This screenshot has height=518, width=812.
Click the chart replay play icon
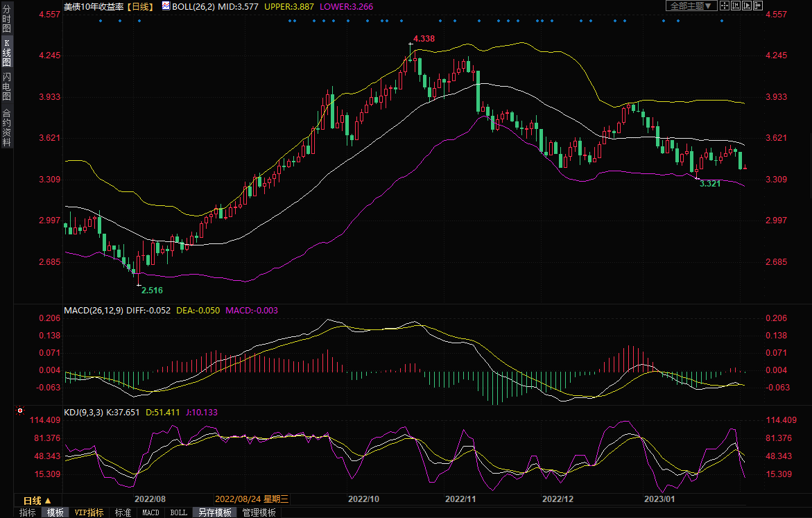point(747,6)
